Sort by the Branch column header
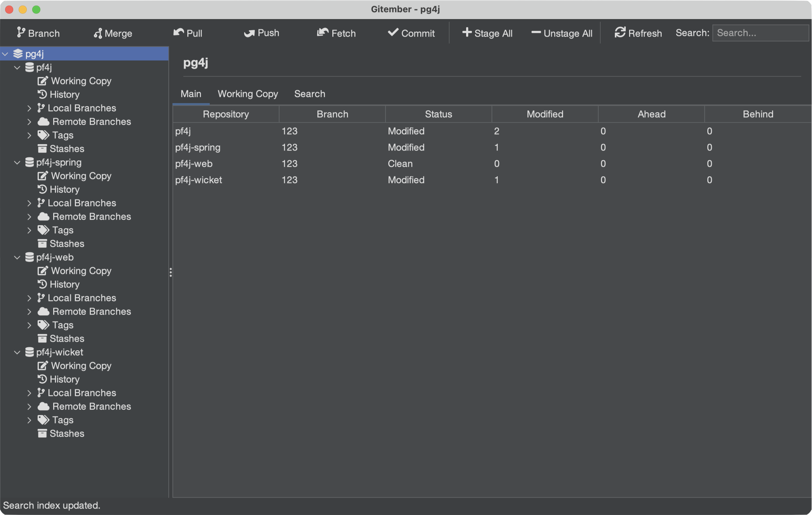 (332, 114)
